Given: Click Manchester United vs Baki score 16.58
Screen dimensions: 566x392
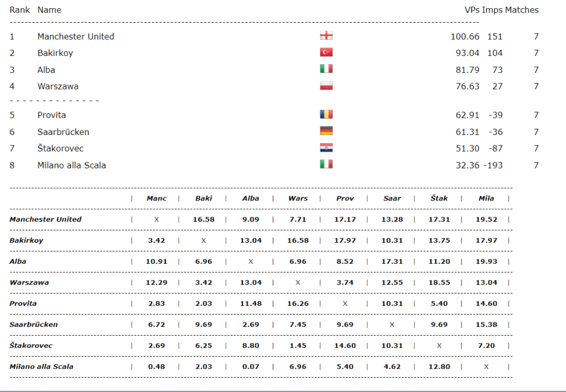Looking at the screenshot, I should (x=204, y=219).
